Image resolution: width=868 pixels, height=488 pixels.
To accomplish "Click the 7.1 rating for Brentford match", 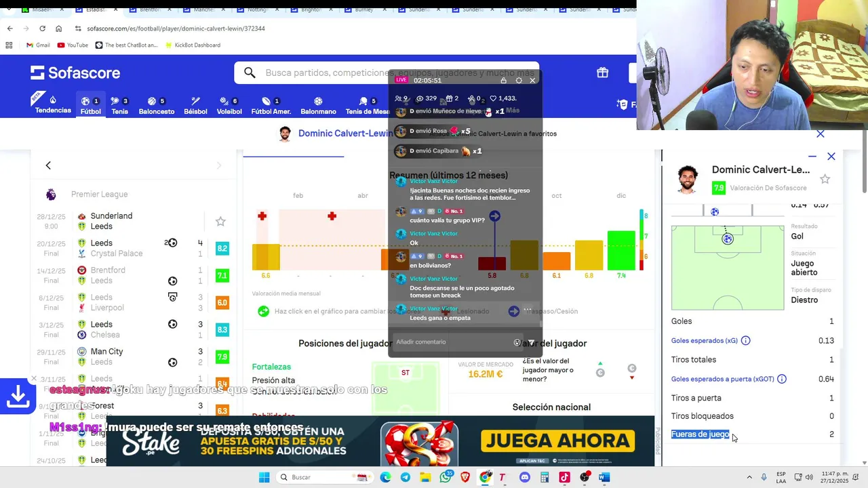I will [222, 275].
